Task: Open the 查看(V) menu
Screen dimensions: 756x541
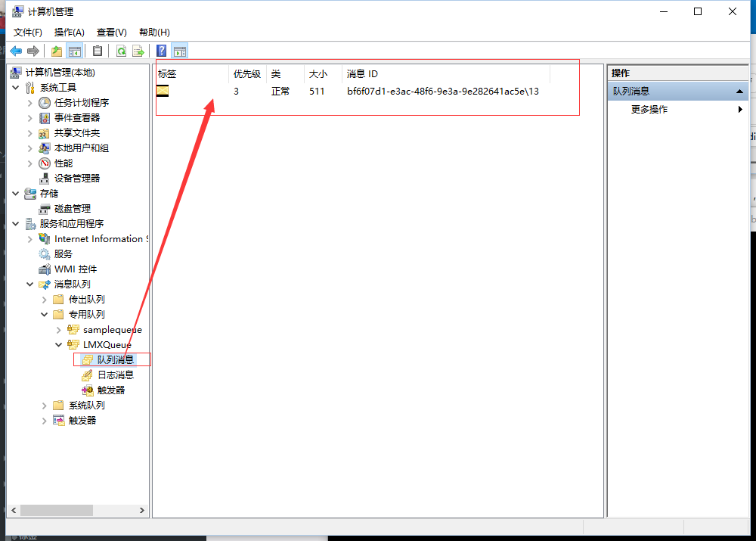Action: pyautogui.click(x=112, y=33)
